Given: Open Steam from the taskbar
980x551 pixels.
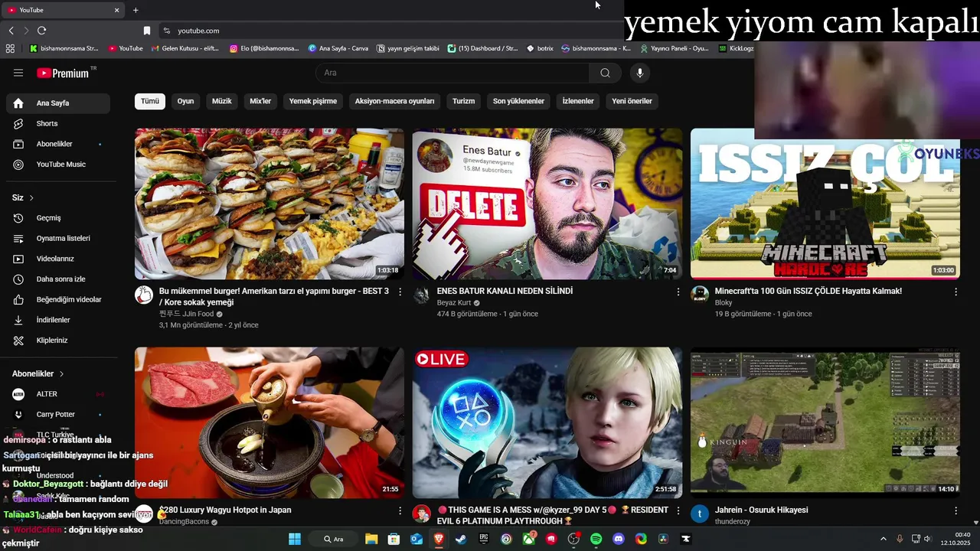Looking at the screenshot, I should click(461, 539).
